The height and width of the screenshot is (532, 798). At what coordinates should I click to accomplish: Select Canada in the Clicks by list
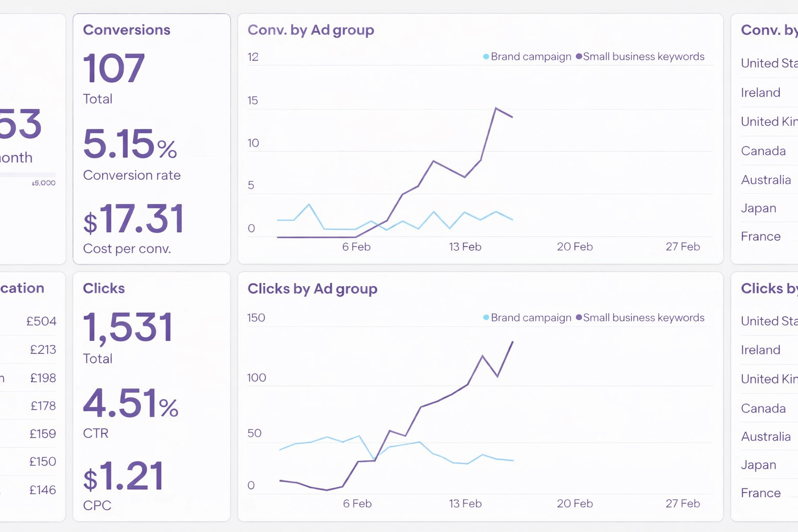click(763, 408)
